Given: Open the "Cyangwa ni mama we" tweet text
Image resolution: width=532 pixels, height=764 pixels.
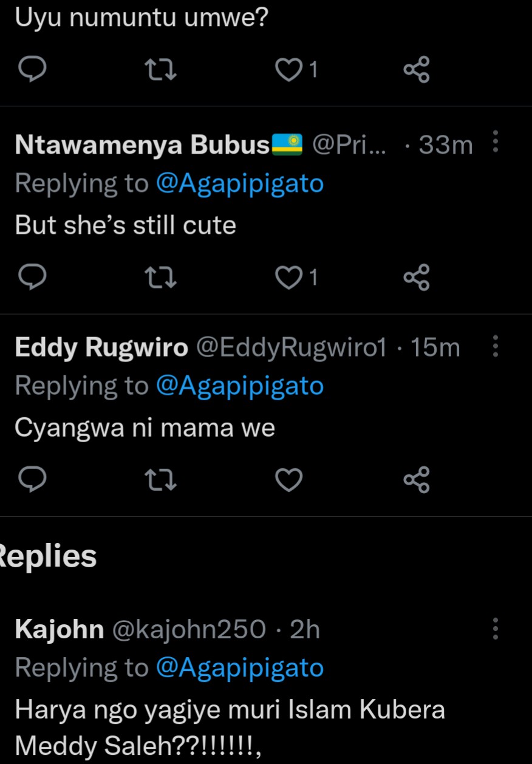Looking at the screenshot, I should (x=145, y=428).
